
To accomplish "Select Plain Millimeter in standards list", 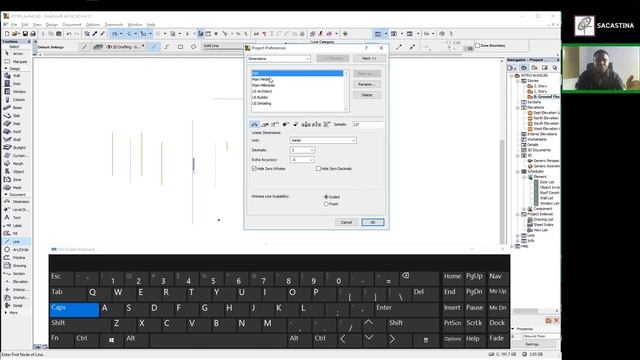I will [x=263, y=85].
